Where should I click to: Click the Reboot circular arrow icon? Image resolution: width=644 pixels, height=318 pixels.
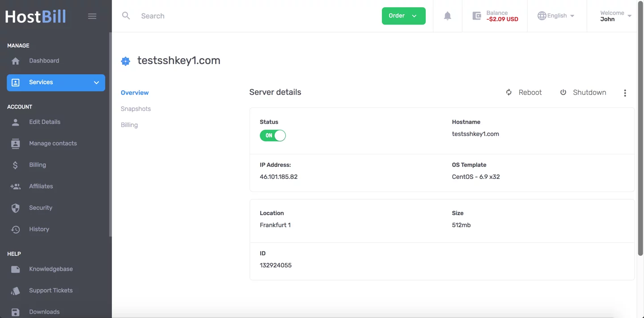click(x=509, y=93)
